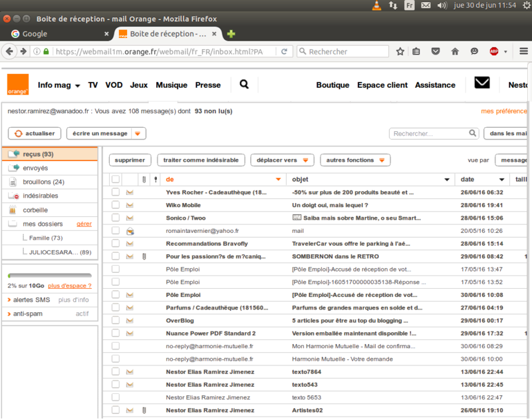The image size is (532, 420).
Task: Open the Fr keyboard layout indicator
Action: pyautogui.click(x=410, y=5)
